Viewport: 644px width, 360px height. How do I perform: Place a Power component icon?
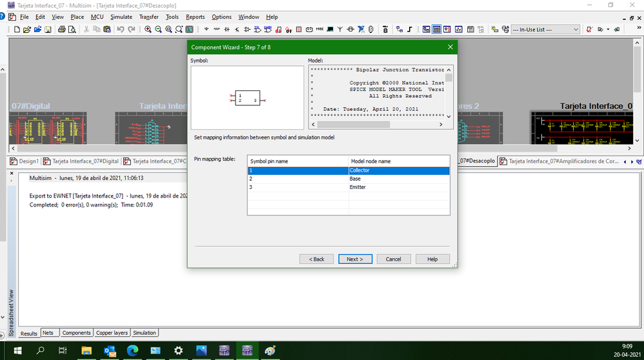(309, 30)
